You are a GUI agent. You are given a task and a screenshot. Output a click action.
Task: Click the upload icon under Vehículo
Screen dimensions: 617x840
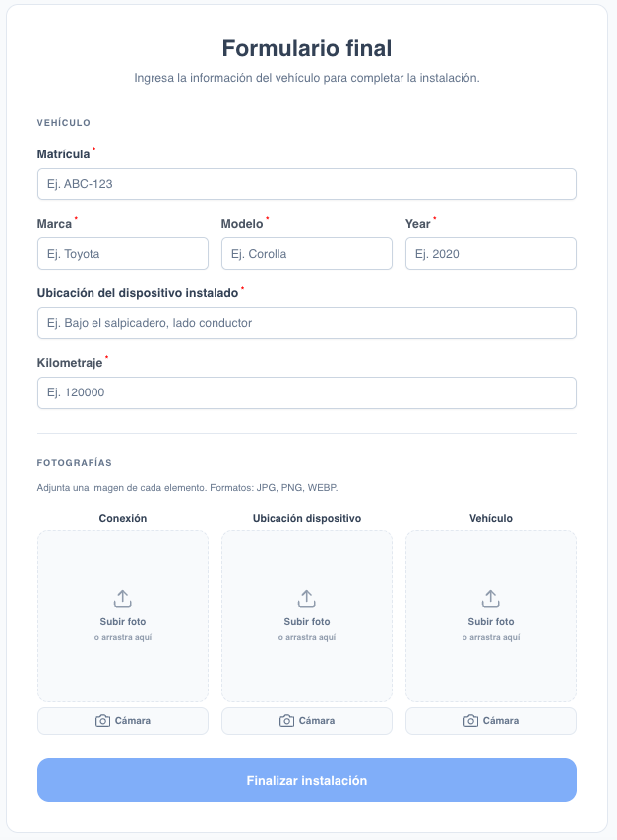[x=490, y=598]
